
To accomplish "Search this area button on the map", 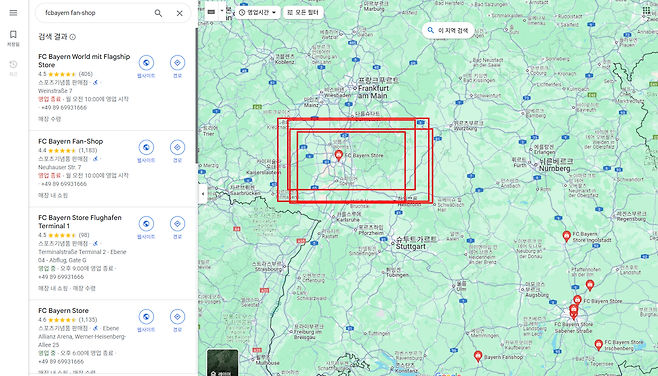I will pyautogui.click(x=448, y=30).
